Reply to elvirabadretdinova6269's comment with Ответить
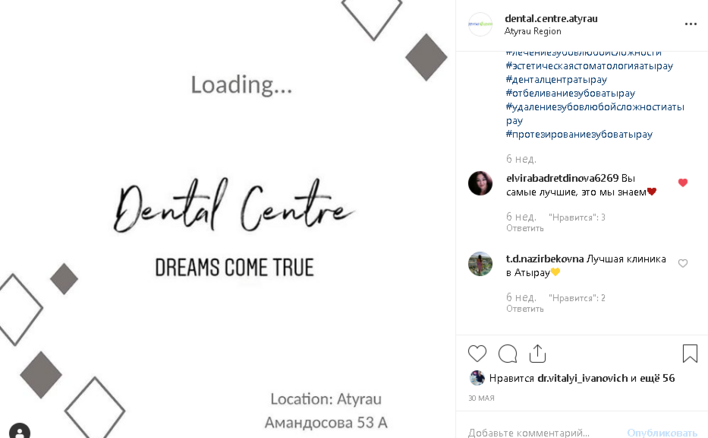 tap(525, 228)
